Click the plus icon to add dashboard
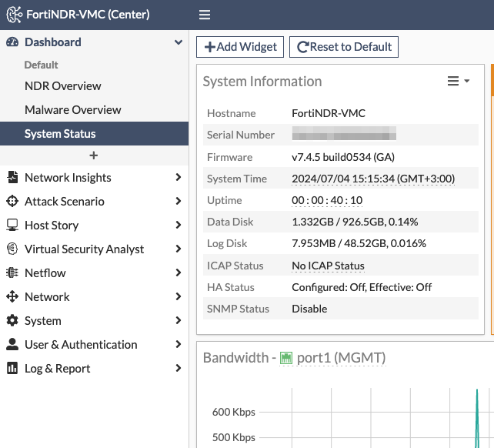Image resolution: width=494 pixels, height=448 pixels. pyautogui.click(x=94, y=155)
